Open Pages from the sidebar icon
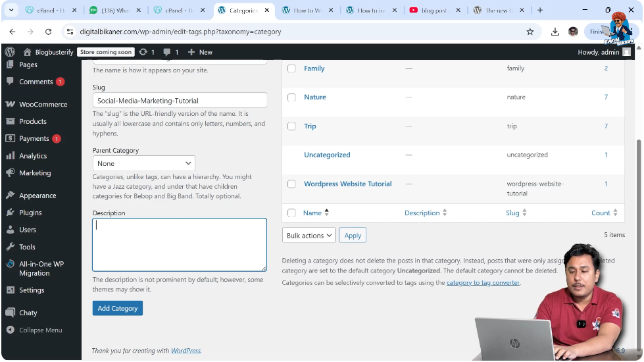Screen dimensions: 644x362 click(11, 65)
